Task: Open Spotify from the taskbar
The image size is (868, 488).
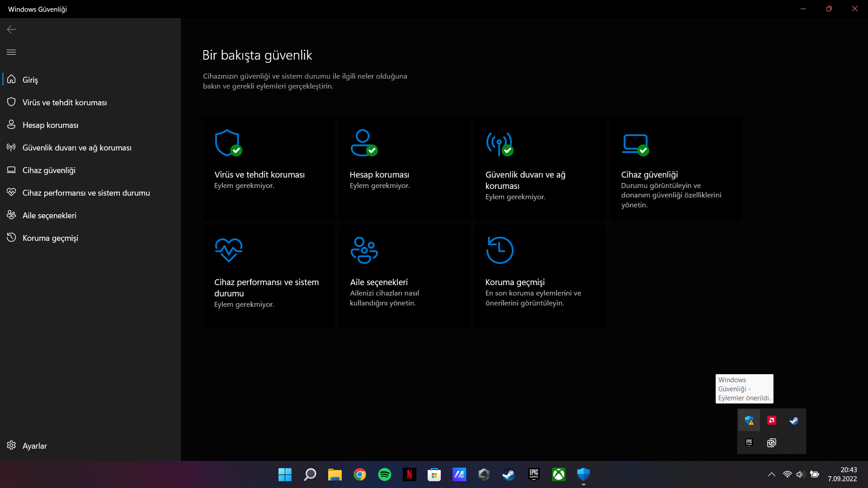Action: click(385, 474)
